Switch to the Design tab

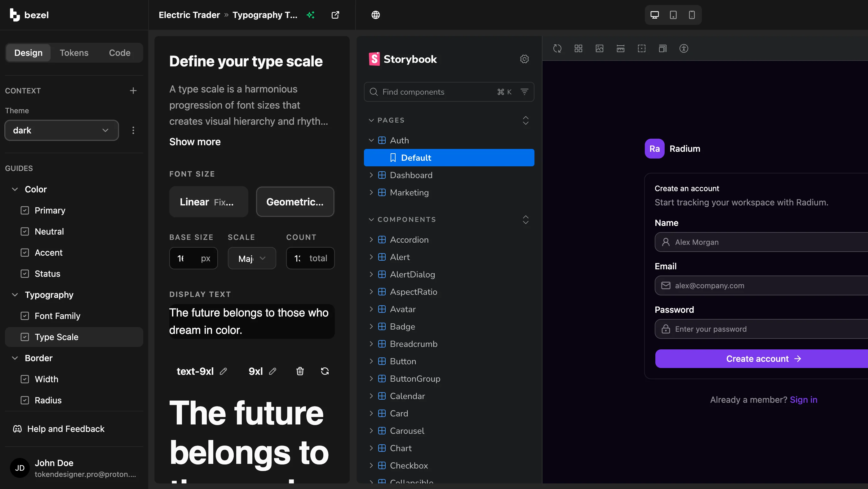28,53
